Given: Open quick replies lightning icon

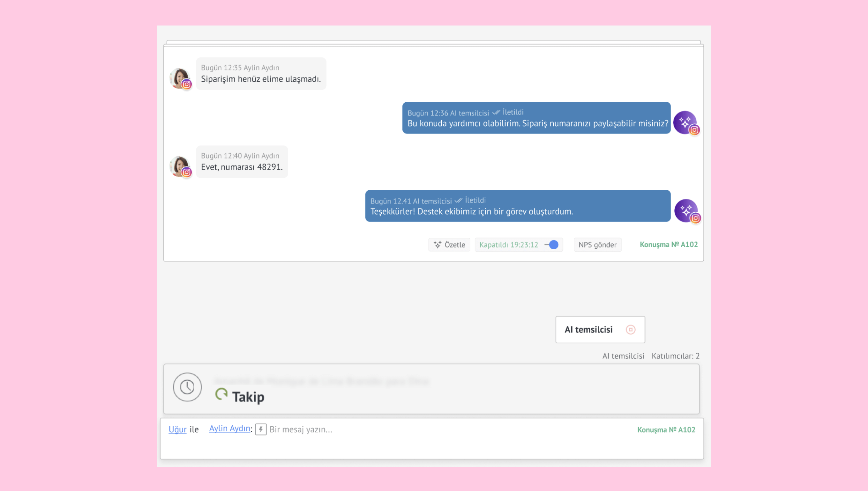Looking at the screenshot, I should pyautogui.click(x=260, y=429).
